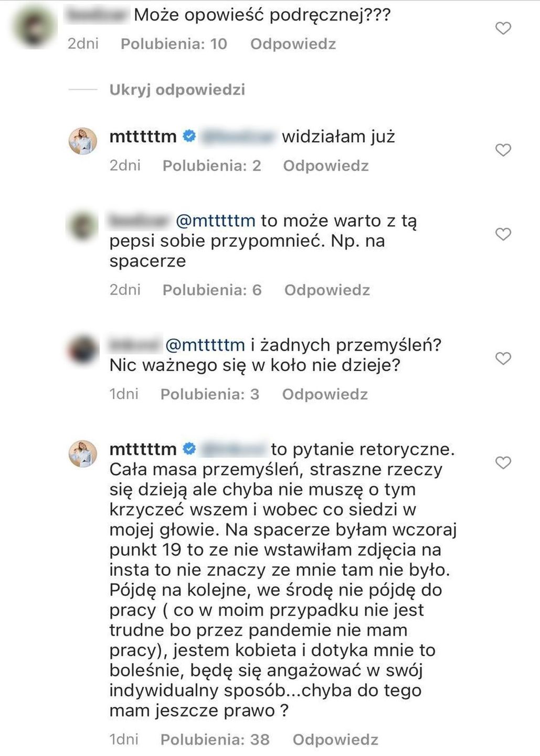Heart the "i żadnych przemyśleń?" comment
The image size is (540, 756).
coord(503,359)
